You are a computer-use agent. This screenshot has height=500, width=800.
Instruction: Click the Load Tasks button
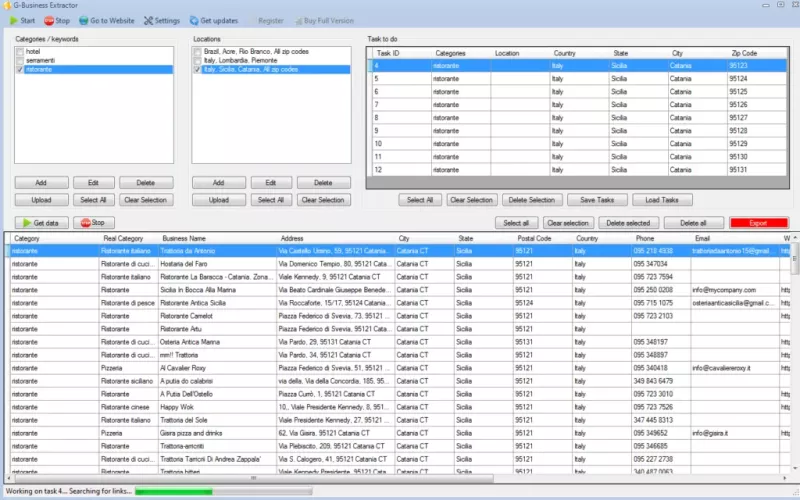tap(662, 200)
